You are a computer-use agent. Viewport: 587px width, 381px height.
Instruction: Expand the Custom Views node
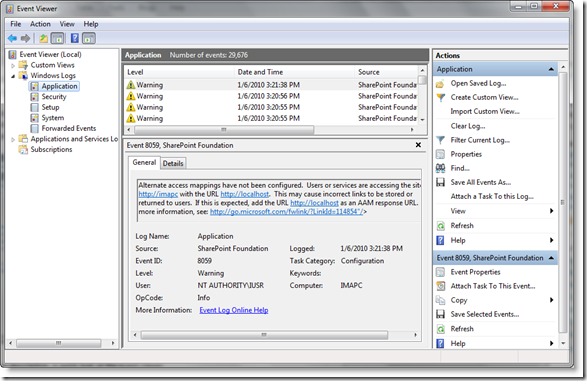[x=13, y=65]
